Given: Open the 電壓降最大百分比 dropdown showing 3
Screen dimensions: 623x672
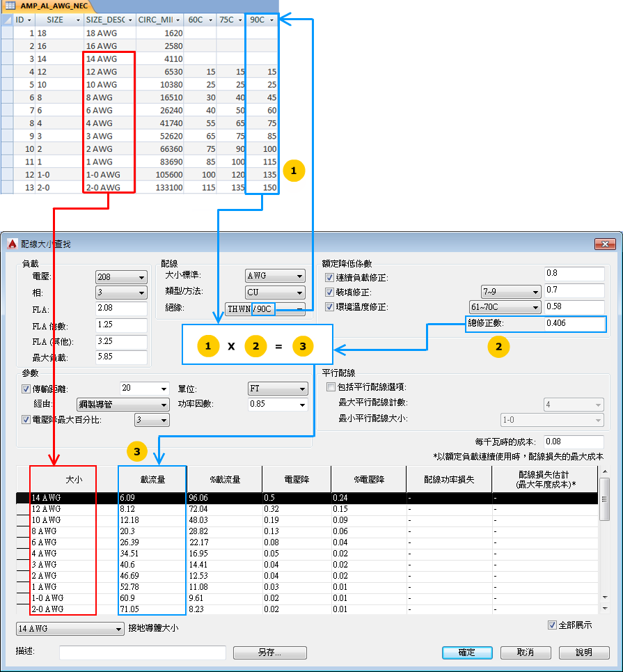Looking at the screenshot, I should point(152,420).
